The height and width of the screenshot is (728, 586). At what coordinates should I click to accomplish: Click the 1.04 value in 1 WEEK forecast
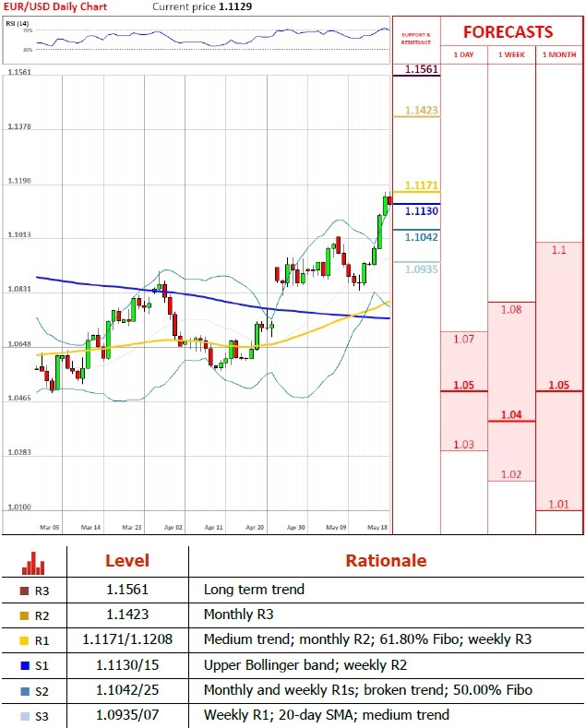click(511, 414)
